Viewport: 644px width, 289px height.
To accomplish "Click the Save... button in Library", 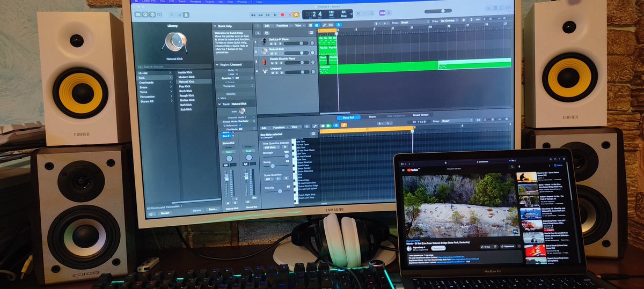I will point(213,209).
